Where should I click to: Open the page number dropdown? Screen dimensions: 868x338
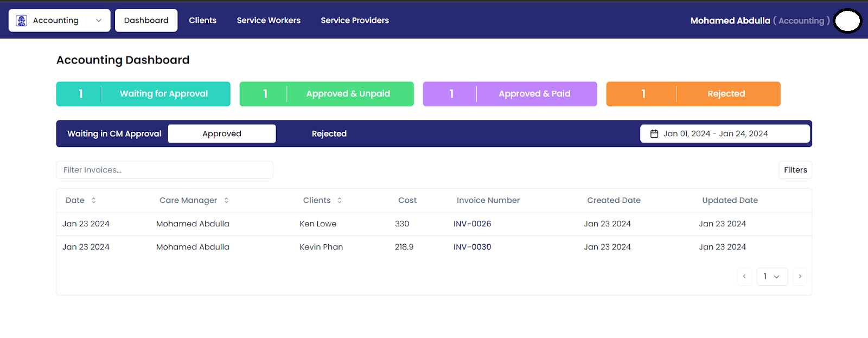point(772,277)
